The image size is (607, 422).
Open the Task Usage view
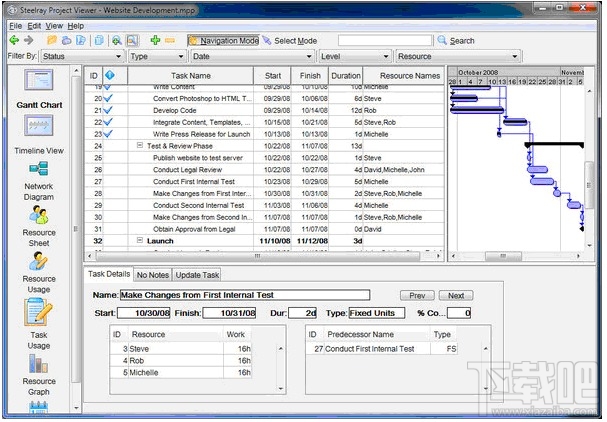[x=39, y=324]
